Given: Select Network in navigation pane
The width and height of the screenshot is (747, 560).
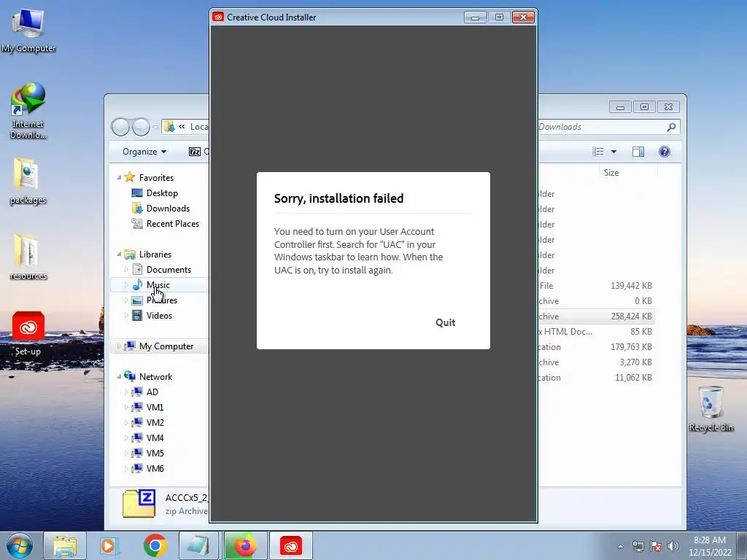Looking at the screenshot, I should click(x=155, y=377).
